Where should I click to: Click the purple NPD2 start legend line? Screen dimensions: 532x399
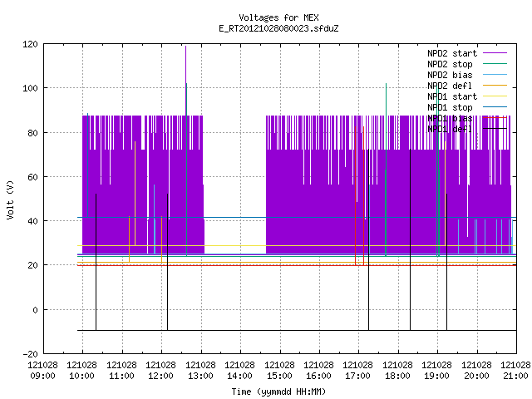tap(495, 53)
